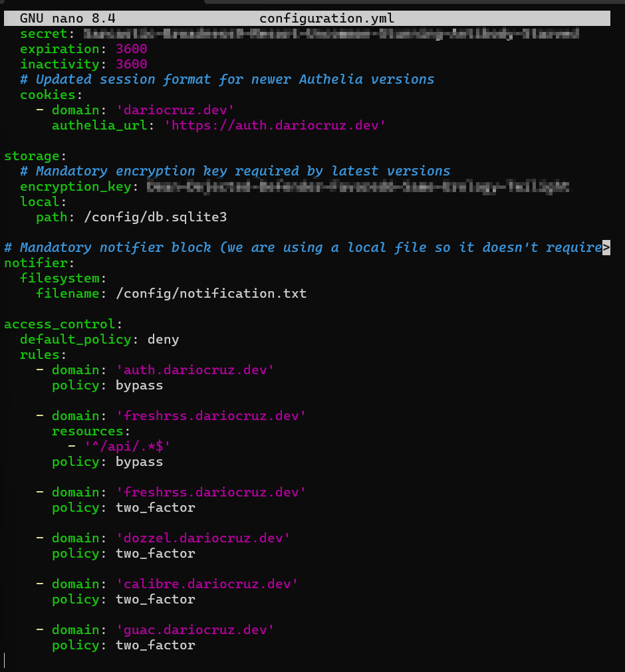The width and height of the screenshot is (625, 672).
Task: Click the 'inactivity:' key
Action: tap(63, 64)
